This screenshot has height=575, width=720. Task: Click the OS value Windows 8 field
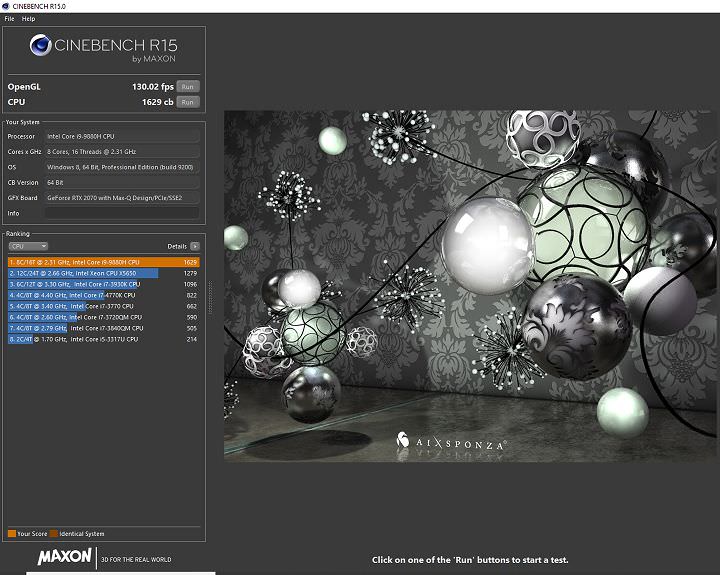coord(122,167)
